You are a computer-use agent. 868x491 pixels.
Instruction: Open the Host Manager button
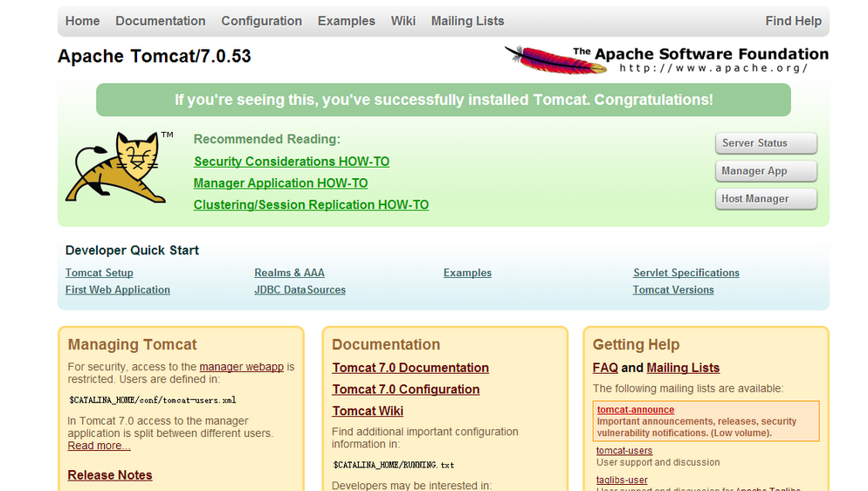point(766,198)
